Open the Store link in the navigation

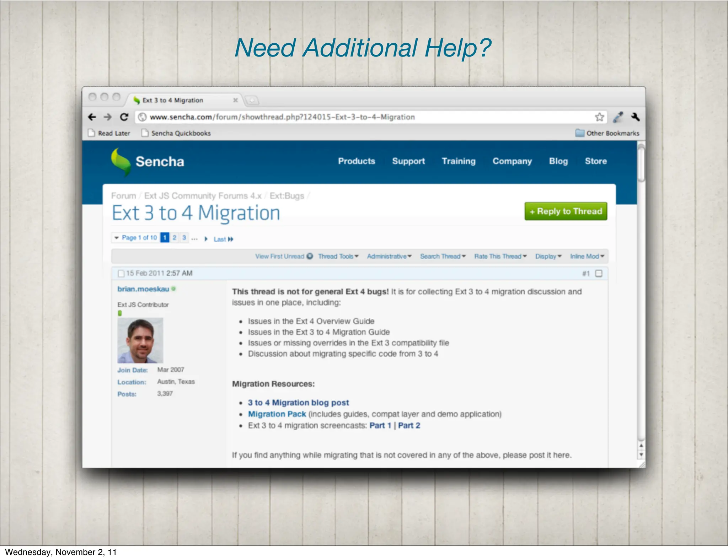pos(596,161)
